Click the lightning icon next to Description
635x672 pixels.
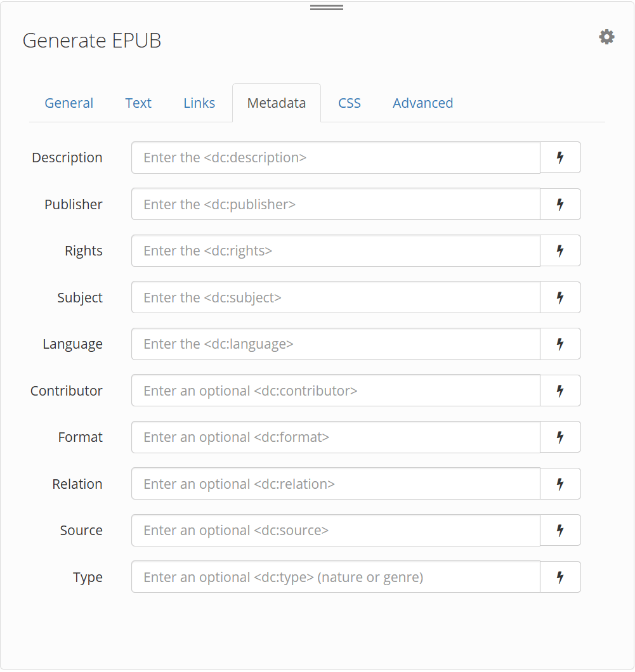[x=560, y=157]
